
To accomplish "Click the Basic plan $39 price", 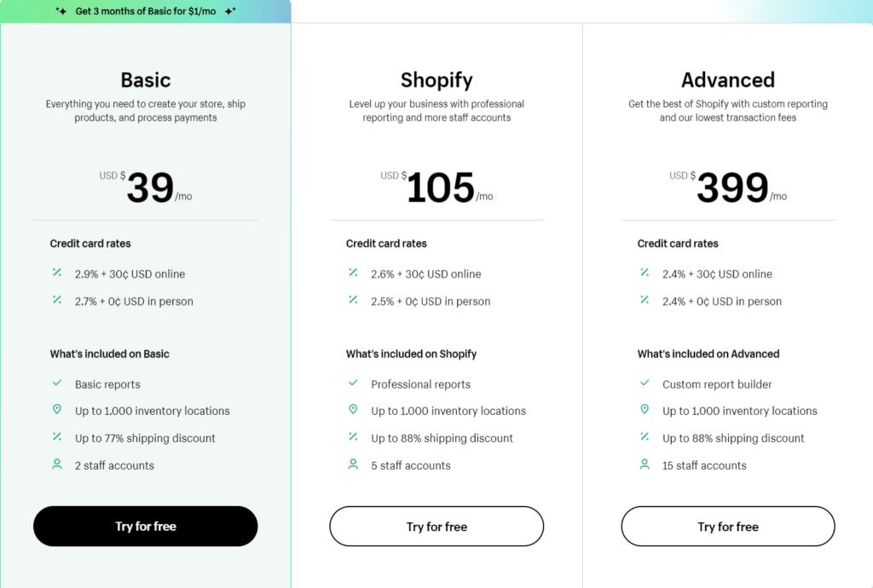I will pos(145,187).
